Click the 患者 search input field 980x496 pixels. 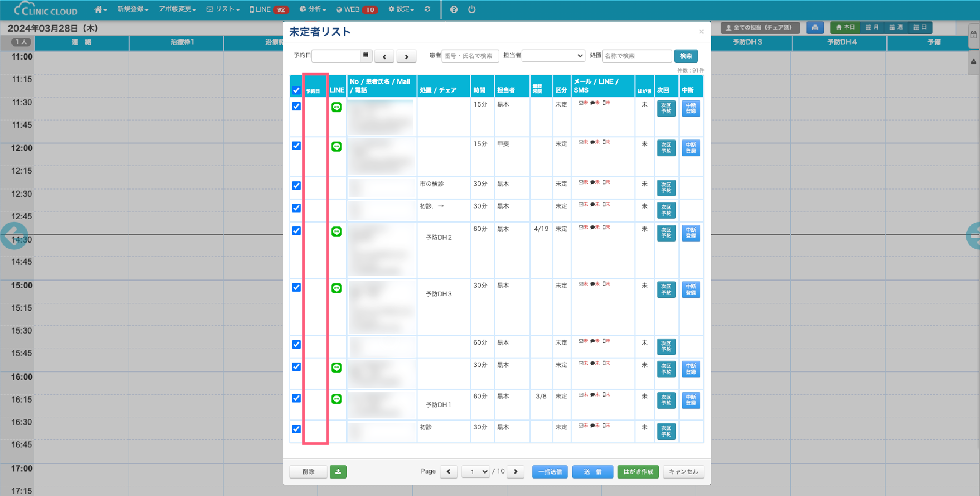470,56
